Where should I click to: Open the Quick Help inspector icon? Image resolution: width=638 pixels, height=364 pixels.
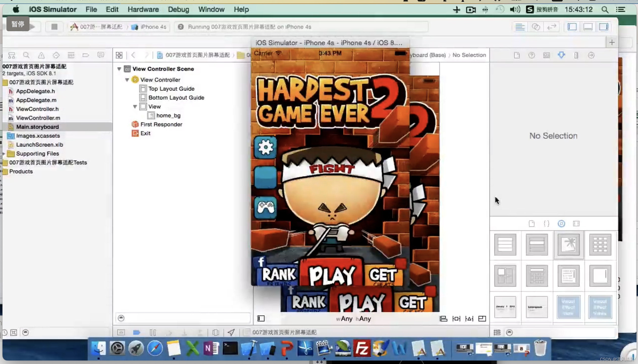coord(532,55)
